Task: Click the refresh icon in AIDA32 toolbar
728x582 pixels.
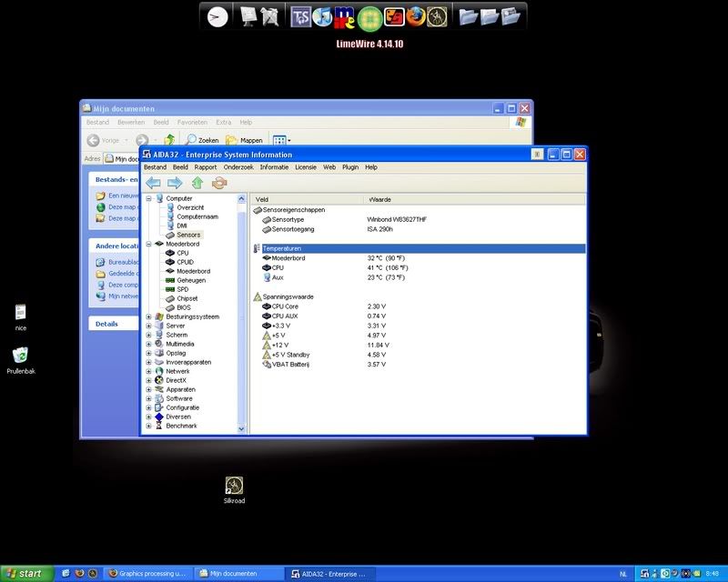Action: coord(219,183)
